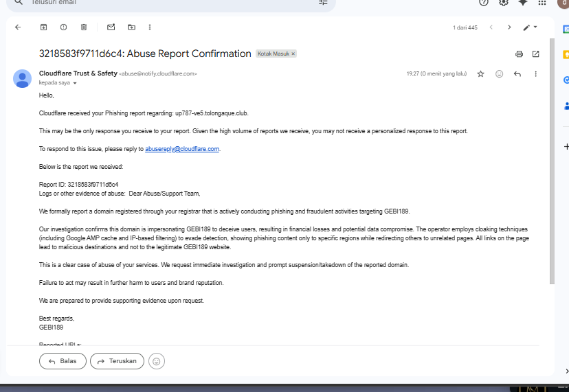Screen dimensions: 569x392
Task: Open Gmail settings gear
Action: tap(503, 2)
